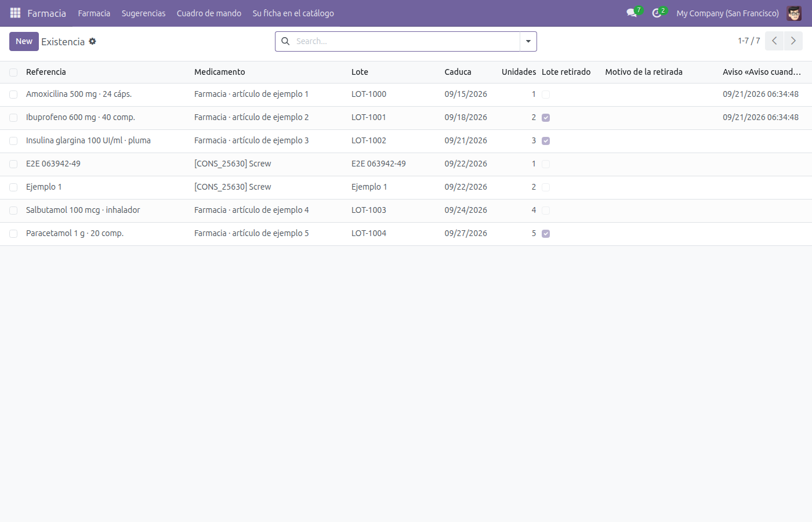Click cell LOT-1002
The width and height of the screenshot is (812, 522).
coord(369,140)
